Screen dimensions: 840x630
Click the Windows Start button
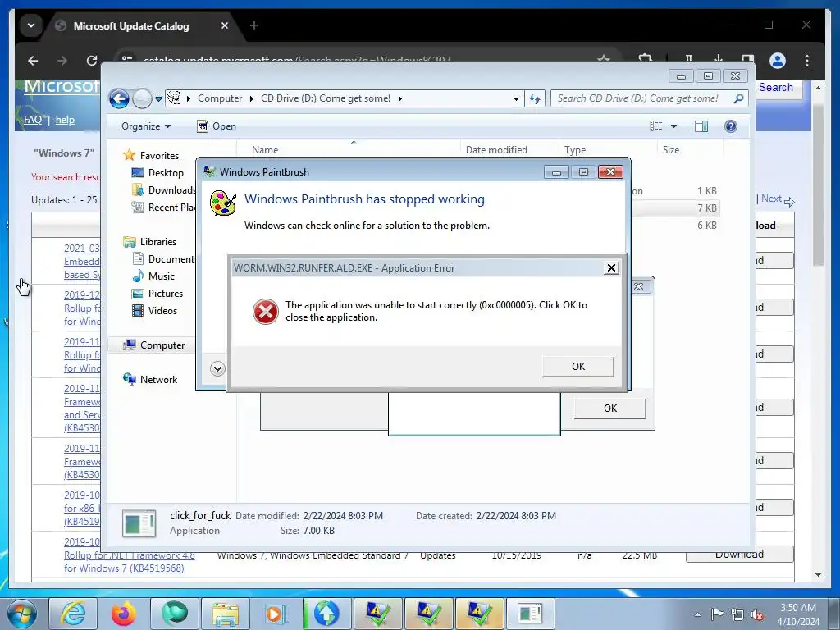click(x=22, y=614)
